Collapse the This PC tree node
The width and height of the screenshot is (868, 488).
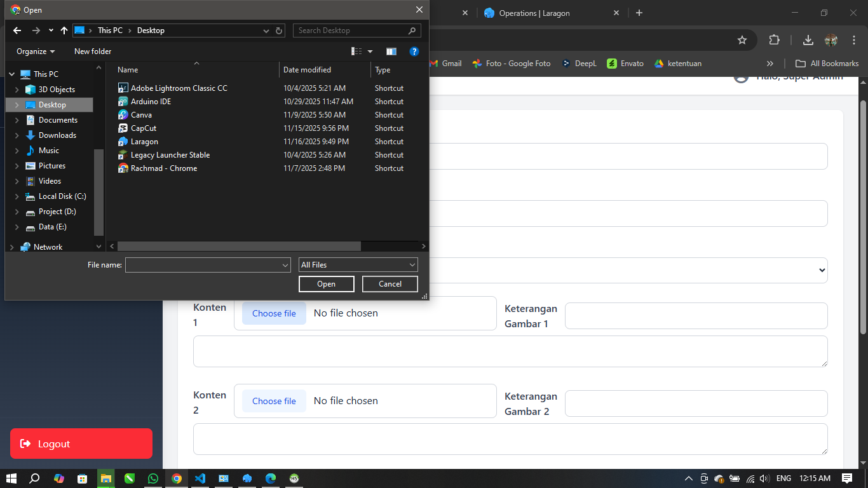click(x=11, y=74)
